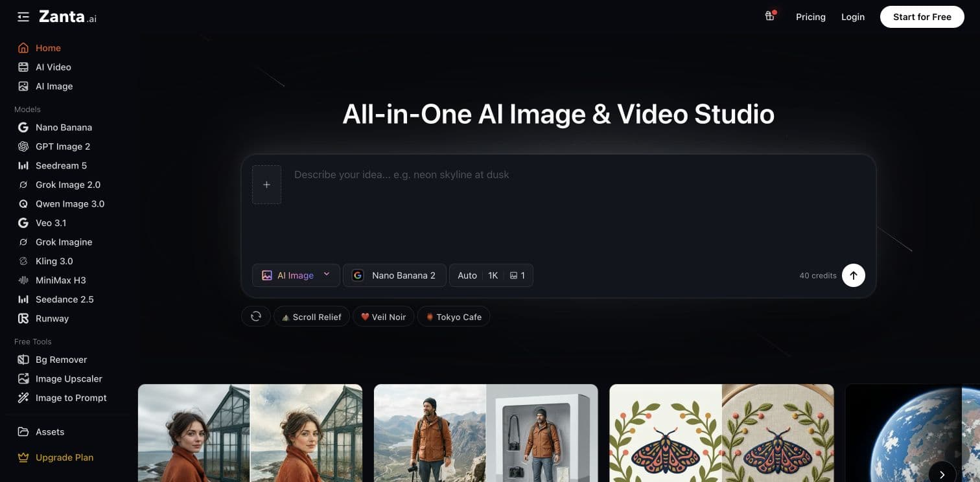Click the Kling 3.0 icon
The width and height of the screenshot is (980, 482).
[x=23, y=261]
